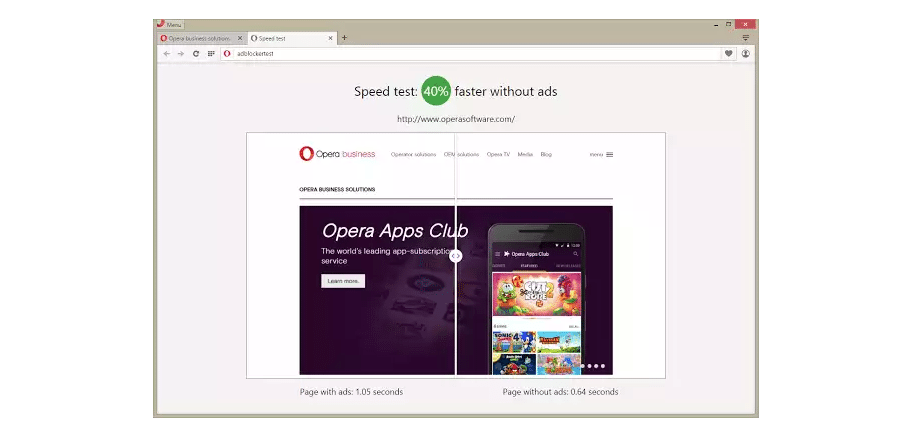This screenshot has width=910, height=442.
Task: Open the Media link
Action: click(525, 155)
